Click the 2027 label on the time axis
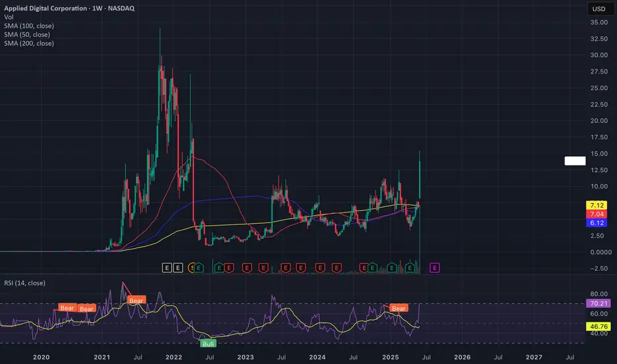Screen dimensions: 617x364 click(x=534, y=357)
